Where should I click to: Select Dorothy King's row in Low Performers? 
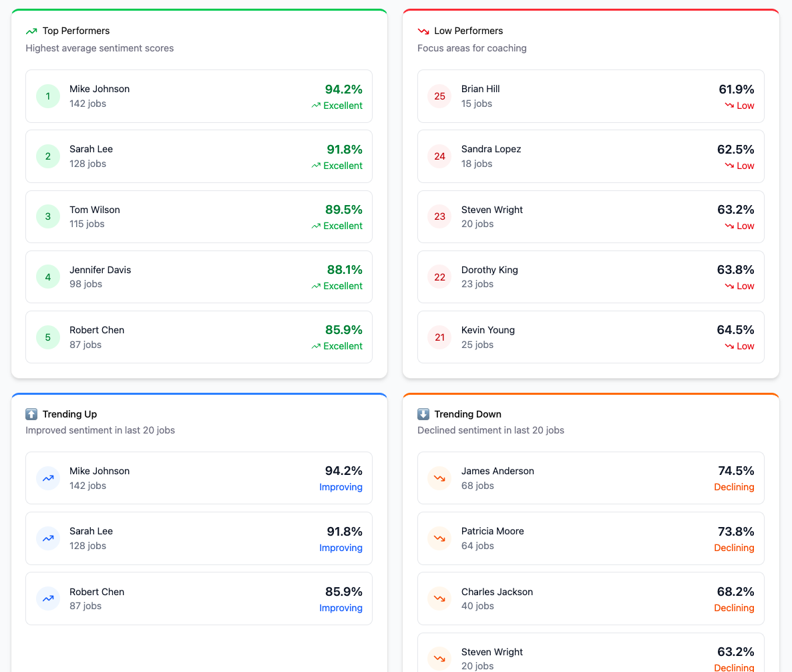[590, 277]
